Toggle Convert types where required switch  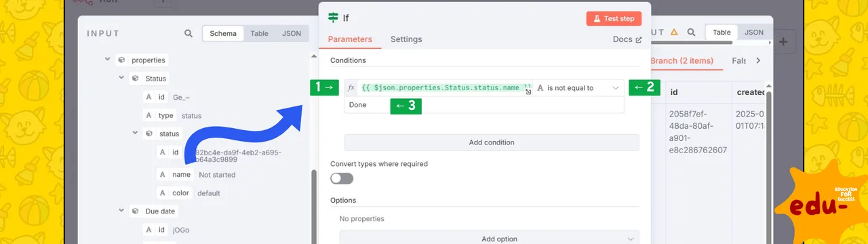tap(342, 178)
